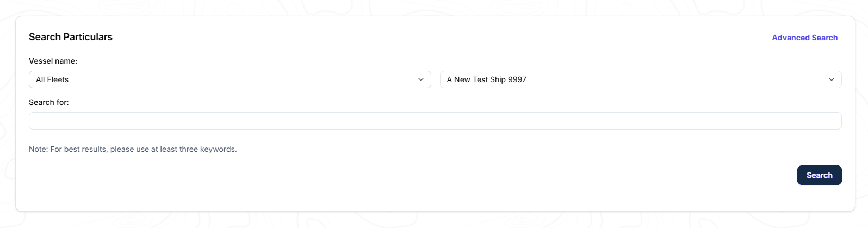Place cursor in the empty keyword search box
Screen dimensions: 868x228
point(435,121)
